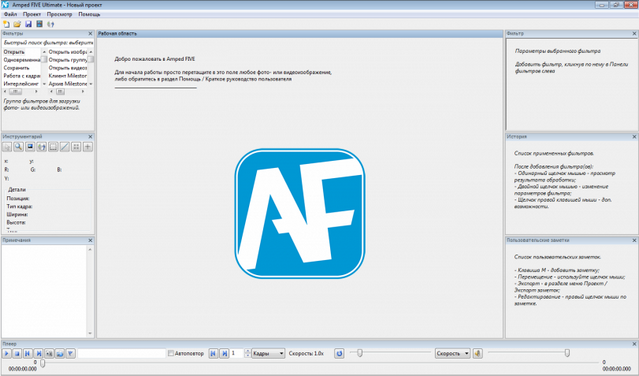Stop playback with the Stop button
The image size is (639, 376).
click(x=17, y=354)
